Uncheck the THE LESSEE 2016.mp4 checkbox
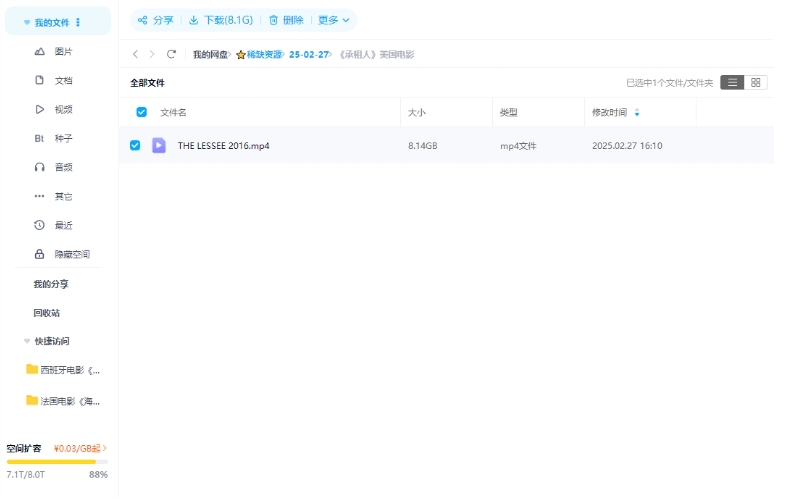 tap(135, 146)
